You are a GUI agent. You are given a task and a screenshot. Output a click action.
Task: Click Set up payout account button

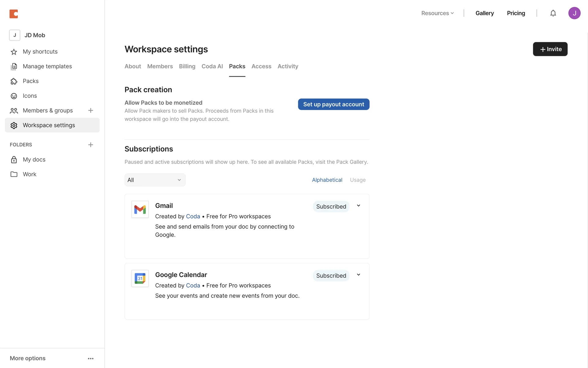334,104
